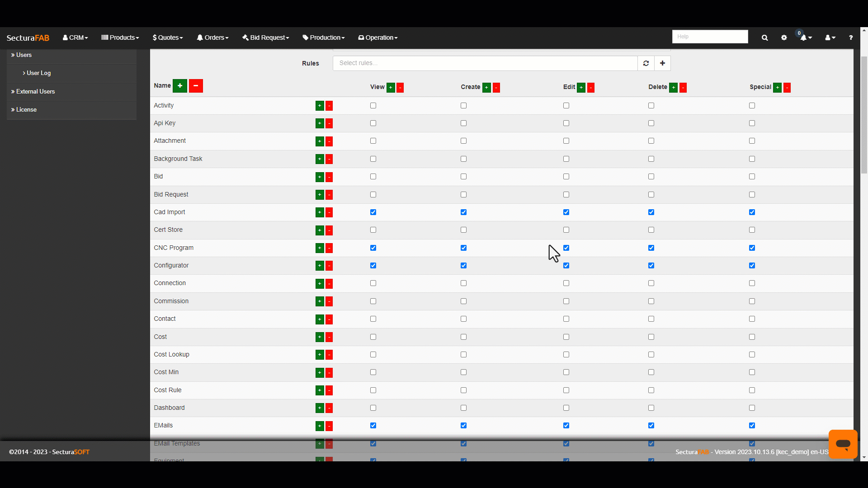This screenshot has height=488, width=868.
Task: Click the add rule plus icon
Action: tap(663, 63)
